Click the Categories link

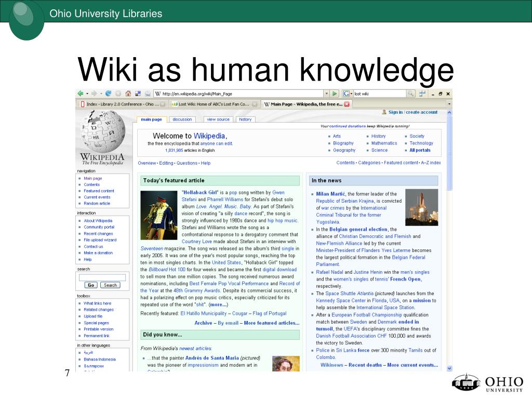(369, 163)
